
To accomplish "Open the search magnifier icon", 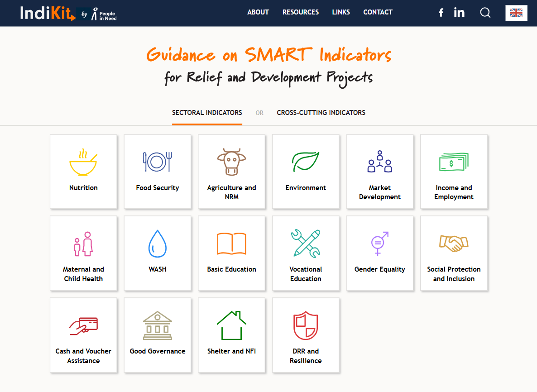I will (x=485, y=13).
